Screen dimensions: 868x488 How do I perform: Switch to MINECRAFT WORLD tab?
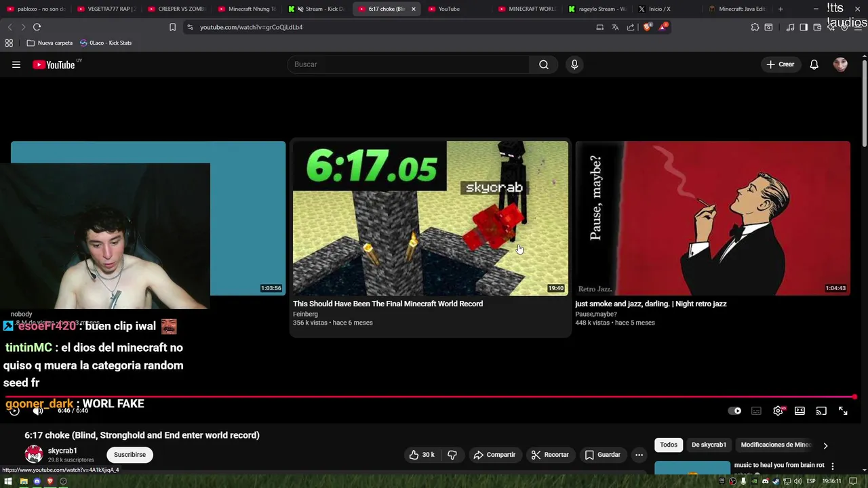tap(527, 9)
